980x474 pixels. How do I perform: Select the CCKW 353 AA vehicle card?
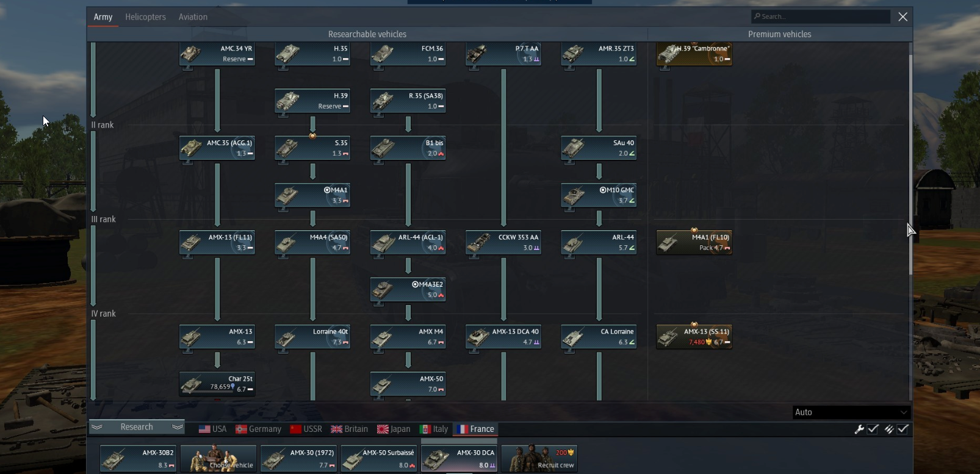[x=503, y=242]
